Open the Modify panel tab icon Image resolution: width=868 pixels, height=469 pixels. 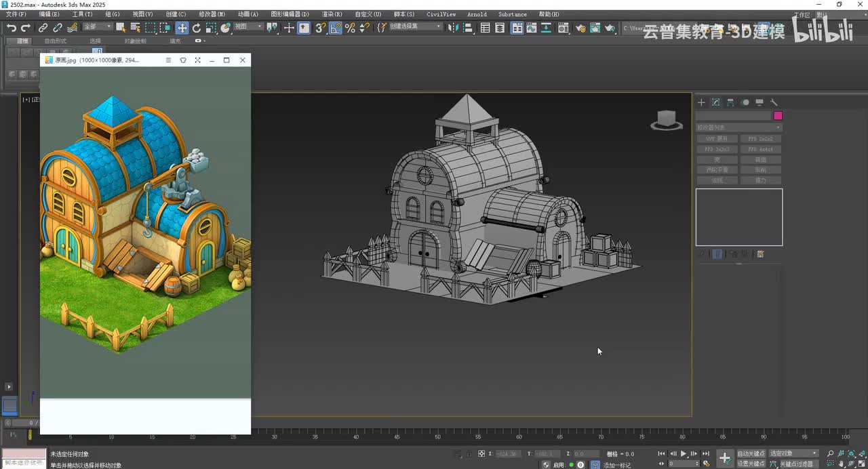tap(716, 102)
